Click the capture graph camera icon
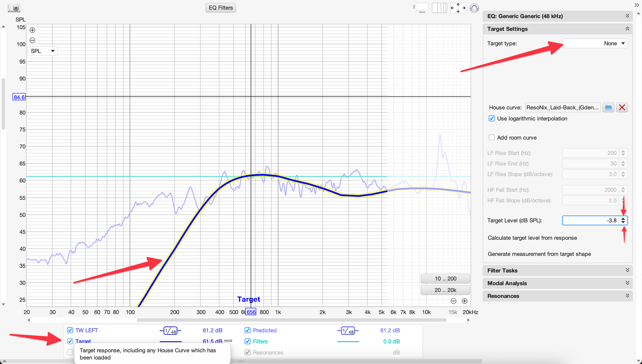 tap(14, 8)
